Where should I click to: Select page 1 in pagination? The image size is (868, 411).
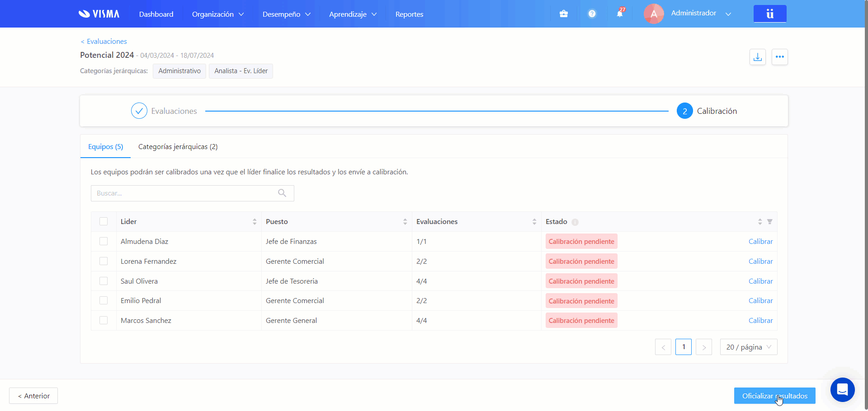[684, 347]
